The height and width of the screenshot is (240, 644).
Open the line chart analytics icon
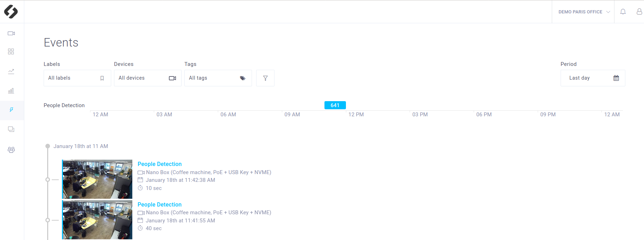click(x=11, y=72)
